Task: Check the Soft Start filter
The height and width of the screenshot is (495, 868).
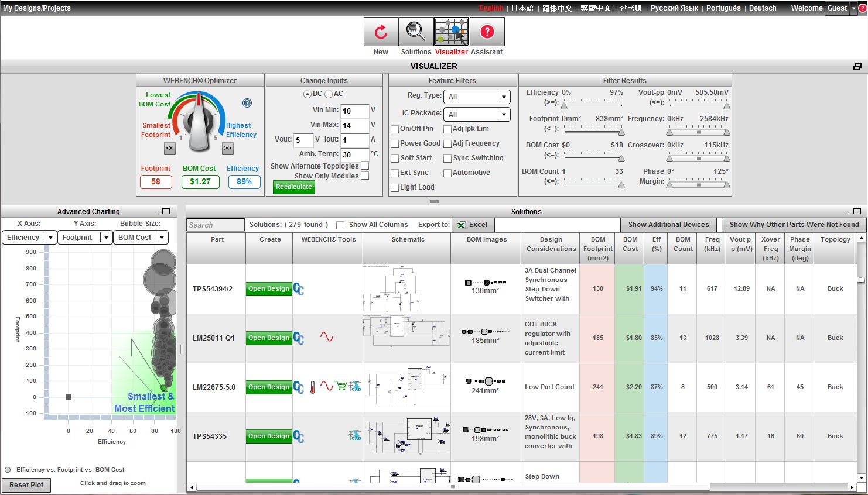Action: pyautogui.click(x=395, y=159)
